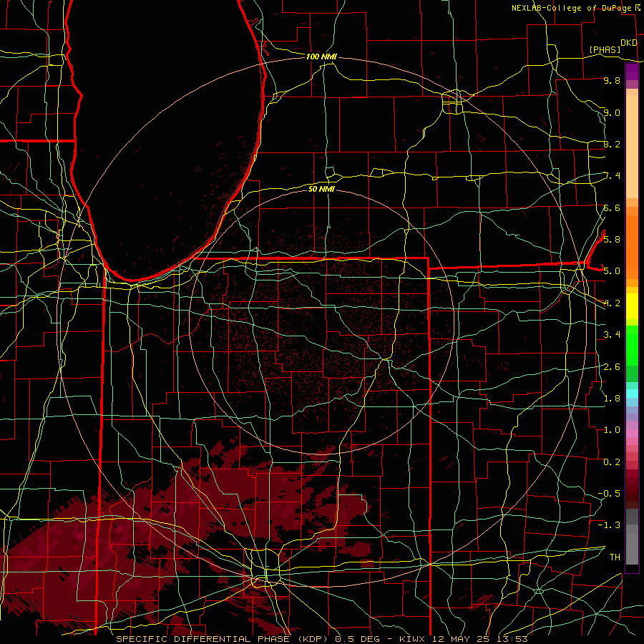Image resolution: width=644 pixels, height=644 pixels.
Task: Pick the yellow color bar segment
Action: pos(632,306)
